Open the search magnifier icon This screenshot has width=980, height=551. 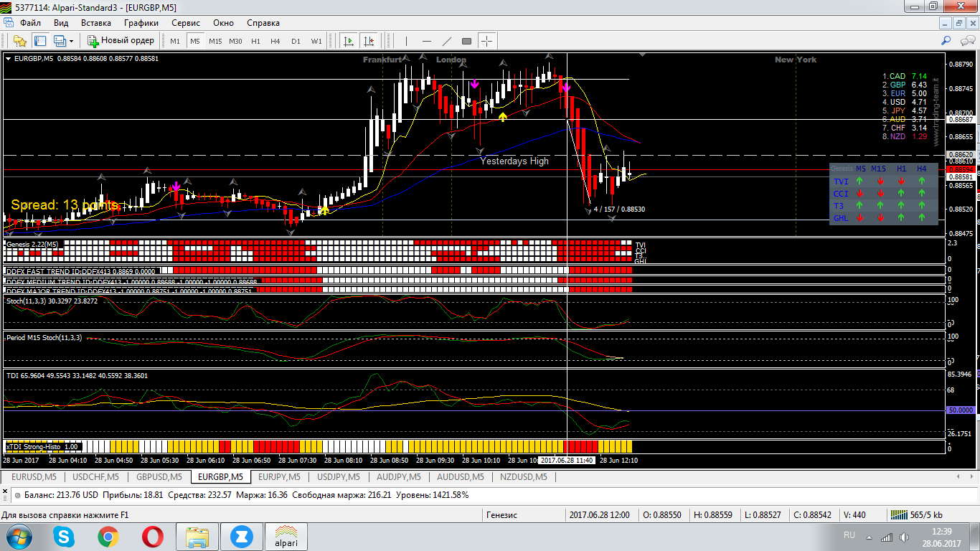click(x=946, y=41)
